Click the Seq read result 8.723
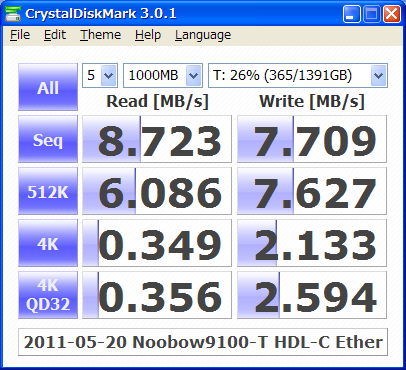406x370 pixels. pos(157,139)
